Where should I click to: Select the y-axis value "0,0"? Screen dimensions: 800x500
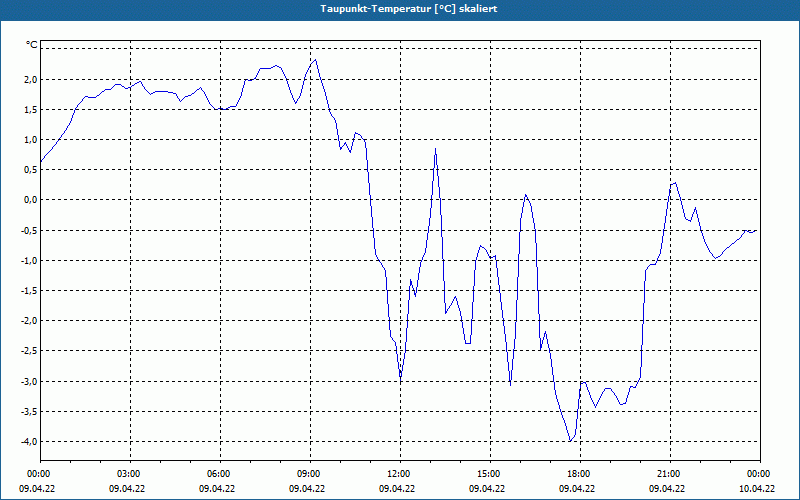[32, 199]
